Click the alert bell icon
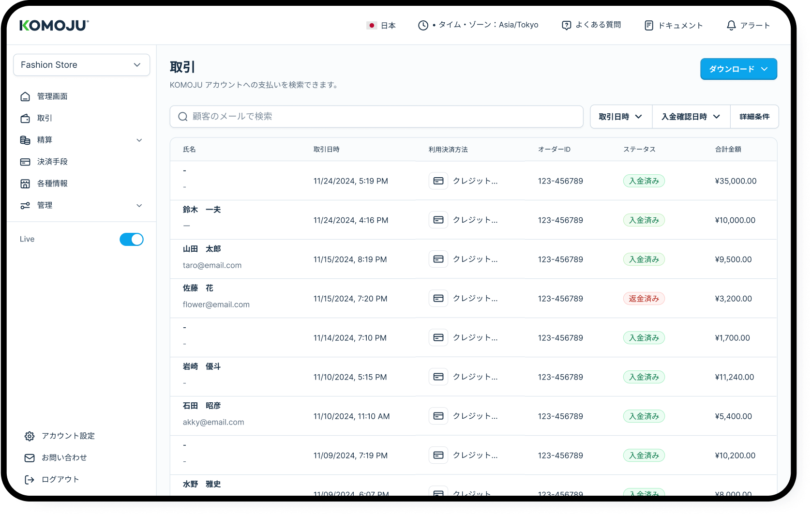 [731, 26]
